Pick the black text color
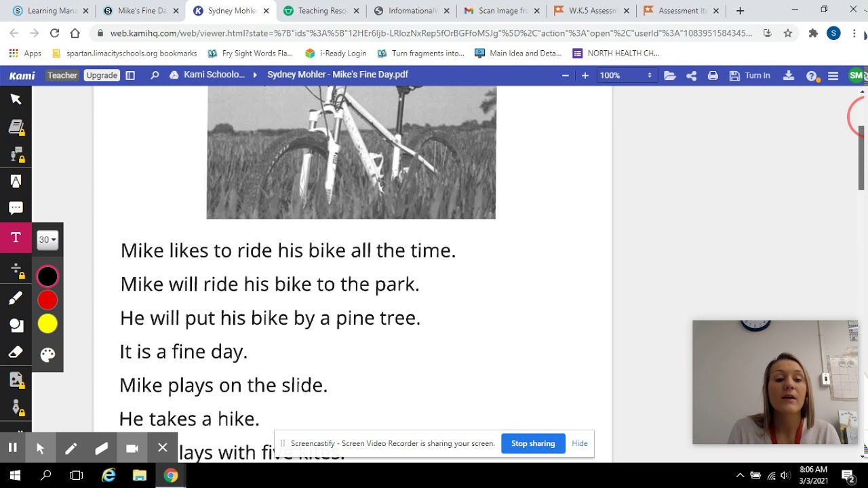The height and width of the screenshot is (488, 868). point(47,277)
